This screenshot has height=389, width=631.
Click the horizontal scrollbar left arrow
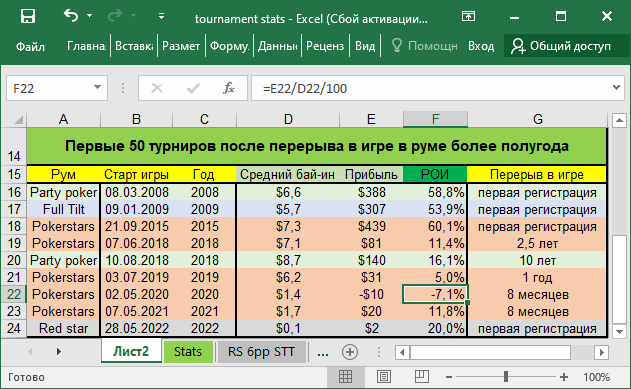tap(402, 352)
